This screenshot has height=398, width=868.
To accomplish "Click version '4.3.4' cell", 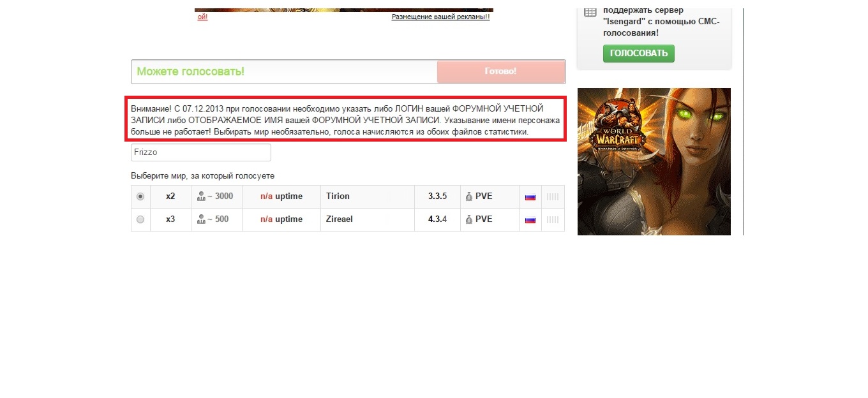I will point(437,219).
